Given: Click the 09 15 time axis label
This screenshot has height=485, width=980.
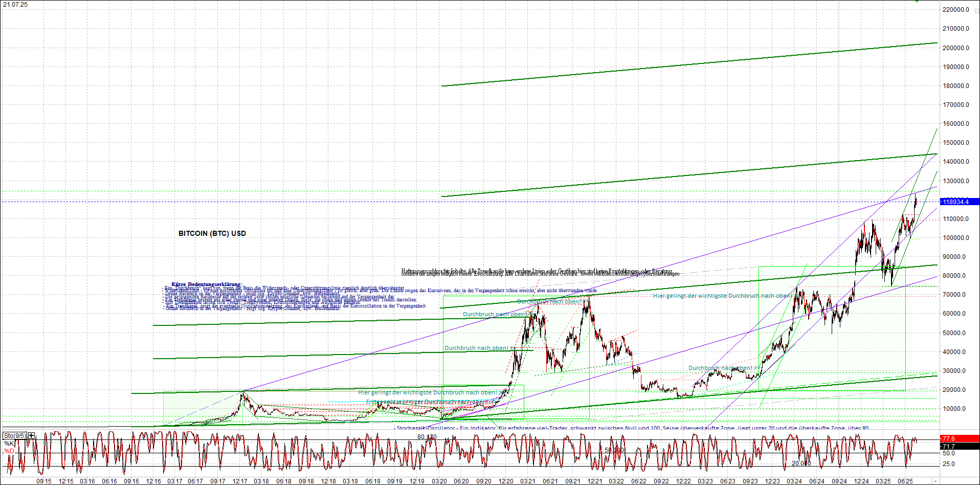Looking at the screenshot, I should point(44,481).
